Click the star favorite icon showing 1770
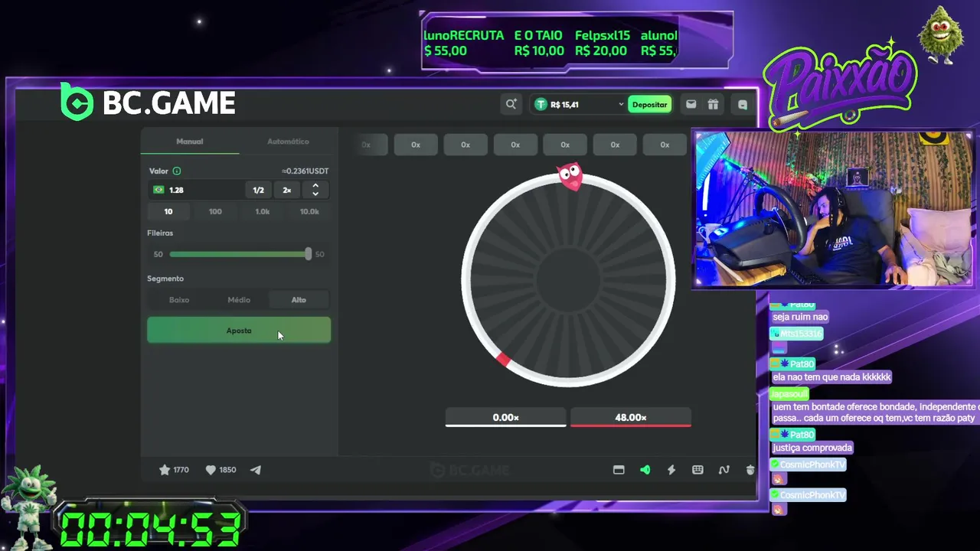This screenshot has height=551, width=980. [x=165, y=470]
